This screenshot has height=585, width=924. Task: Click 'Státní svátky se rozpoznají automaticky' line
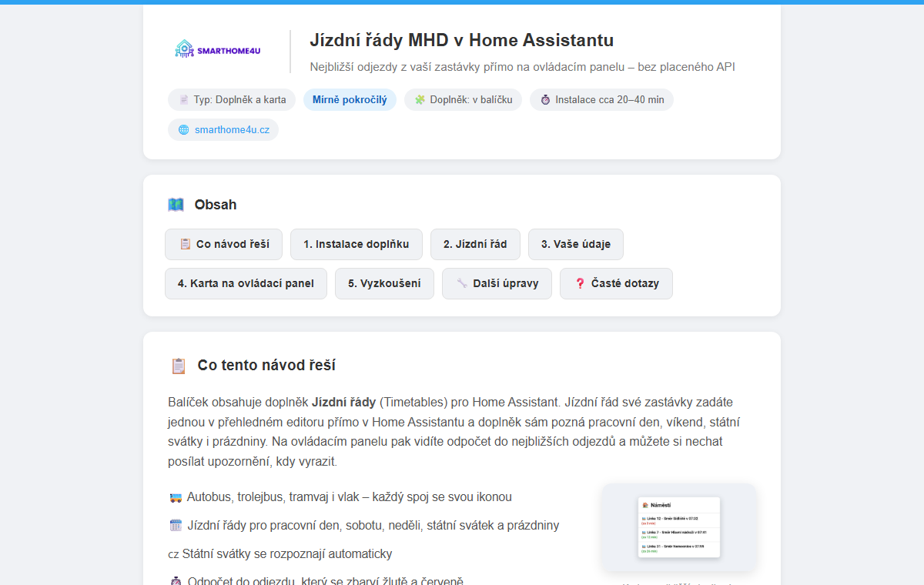pos(287,554)
